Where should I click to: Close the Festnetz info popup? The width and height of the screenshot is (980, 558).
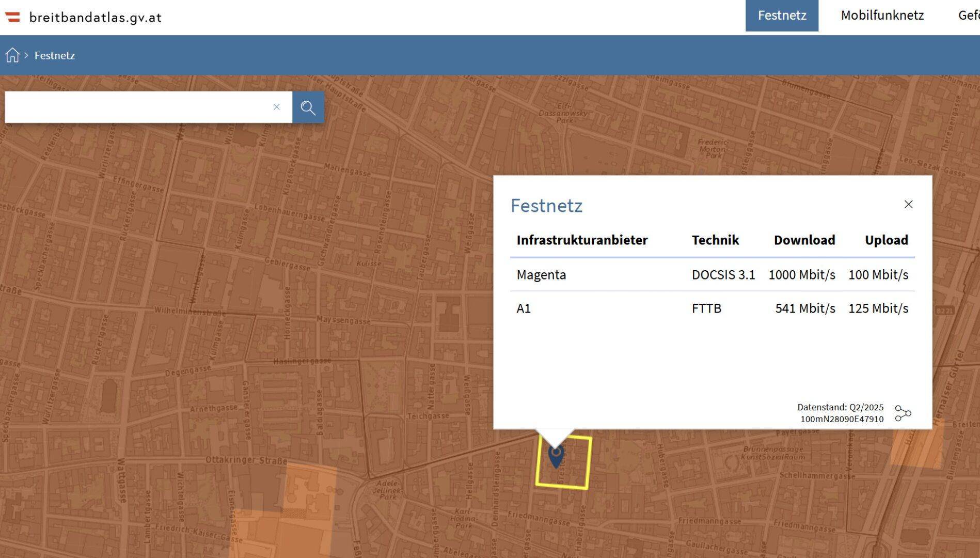908,205
